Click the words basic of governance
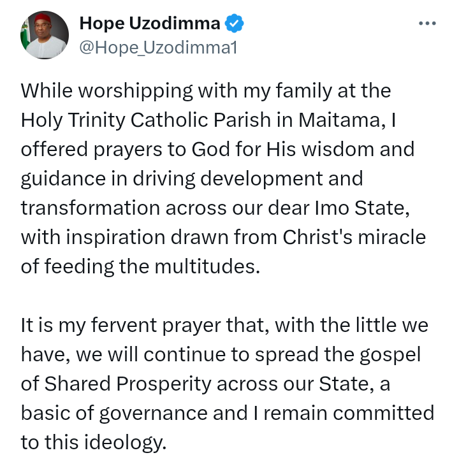This screenshot has width=459, height=476. pyautogui.click(x=114, y=413)
